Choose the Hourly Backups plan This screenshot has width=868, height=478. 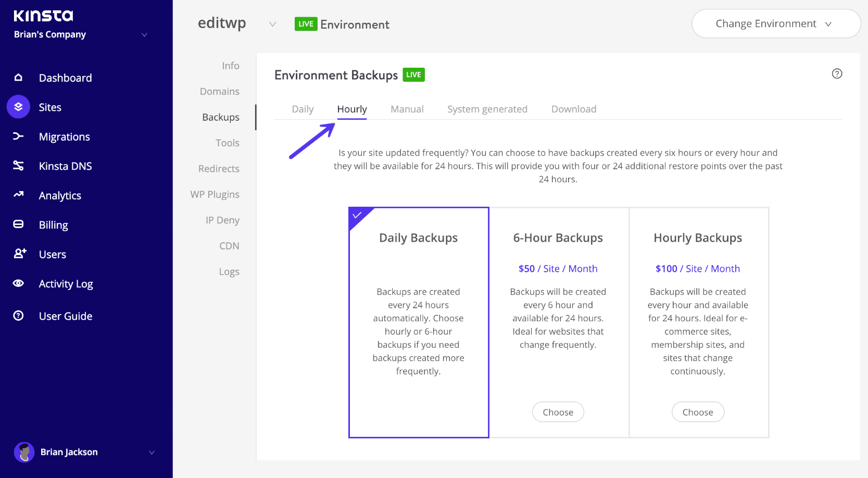[x=698, y=412]
